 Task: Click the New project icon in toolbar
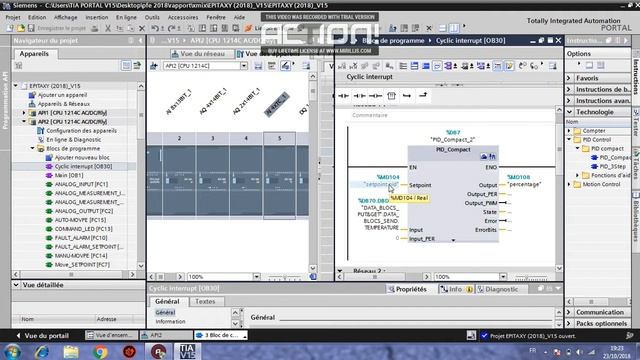pos(9,28)
